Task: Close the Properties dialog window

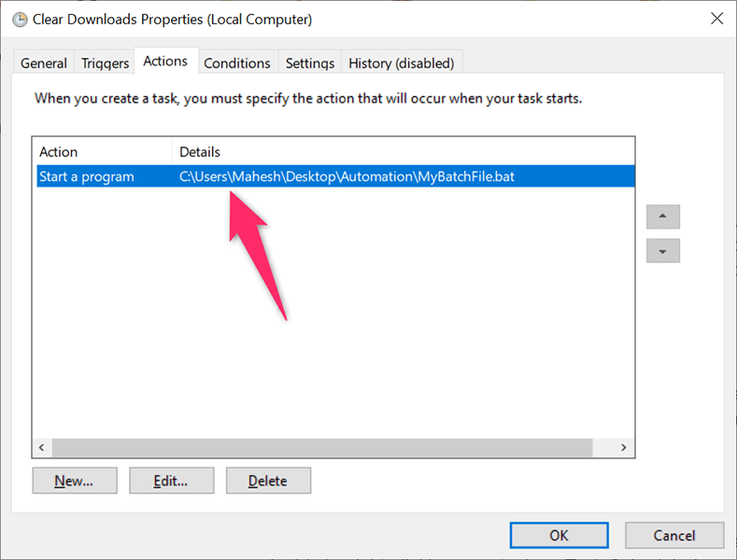Action: point(716,19)
